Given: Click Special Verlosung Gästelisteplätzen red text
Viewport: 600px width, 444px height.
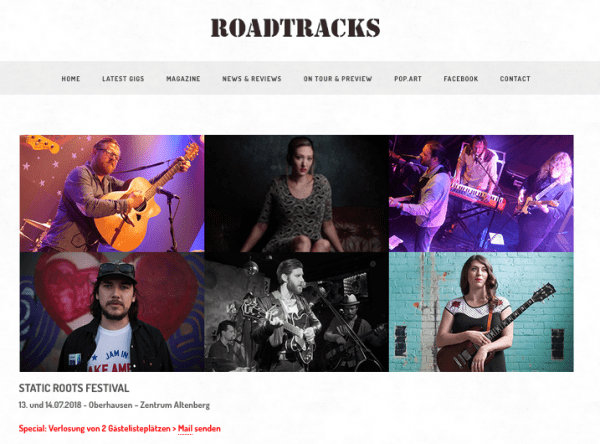Looking at the screenshot, I should [x=95, y=428].
